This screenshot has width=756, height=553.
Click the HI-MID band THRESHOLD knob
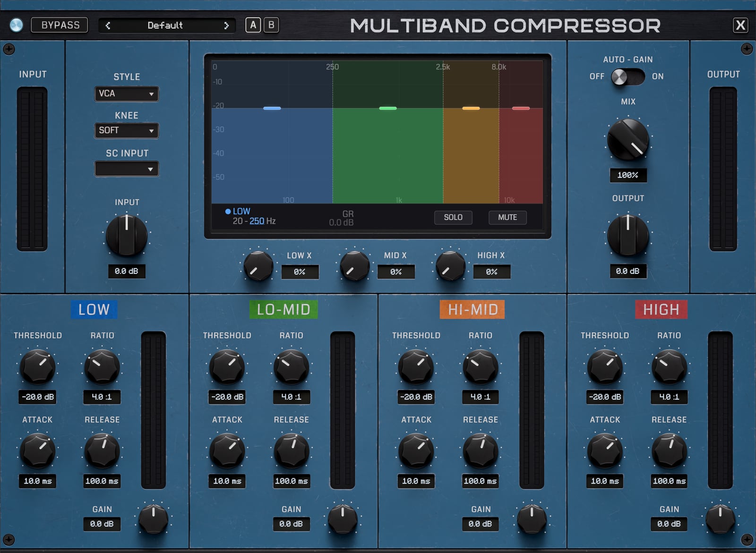point(416,367)
